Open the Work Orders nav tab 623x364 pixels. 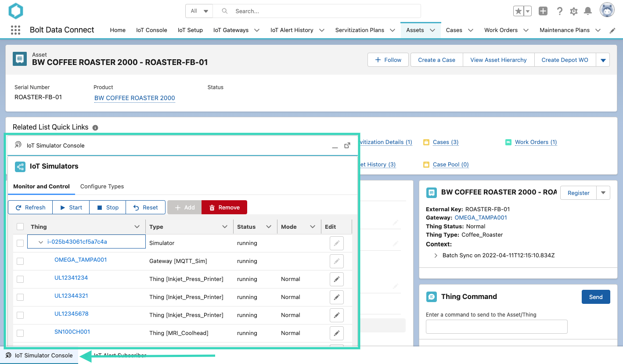click(501, 30)
